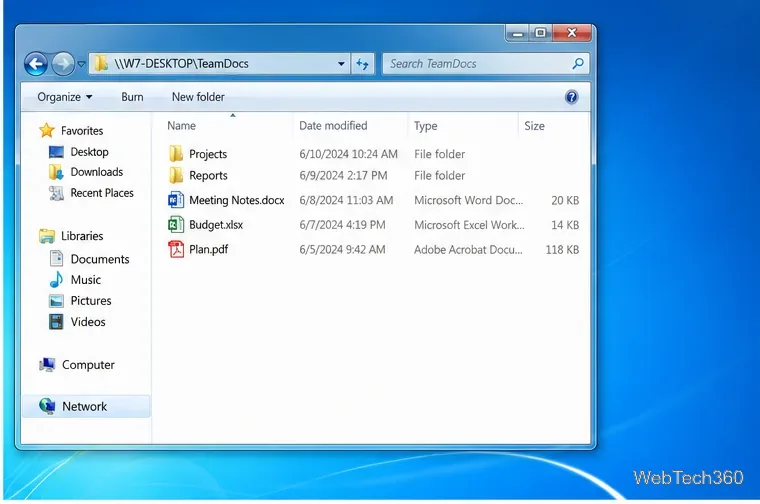Click the folder icon in address bar
This screenshot has height=504, width=760.
point(101,63)
